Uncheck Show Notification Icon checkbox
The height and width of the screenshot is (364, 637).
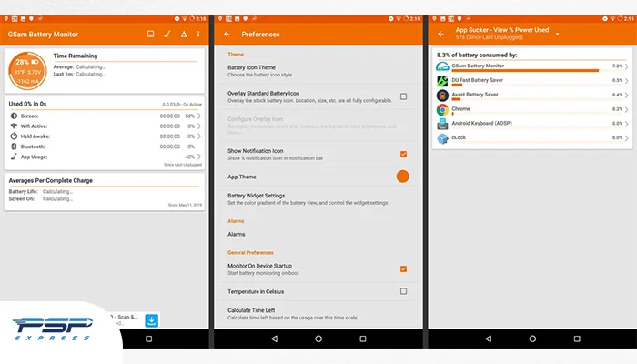[x=403, y=154]
